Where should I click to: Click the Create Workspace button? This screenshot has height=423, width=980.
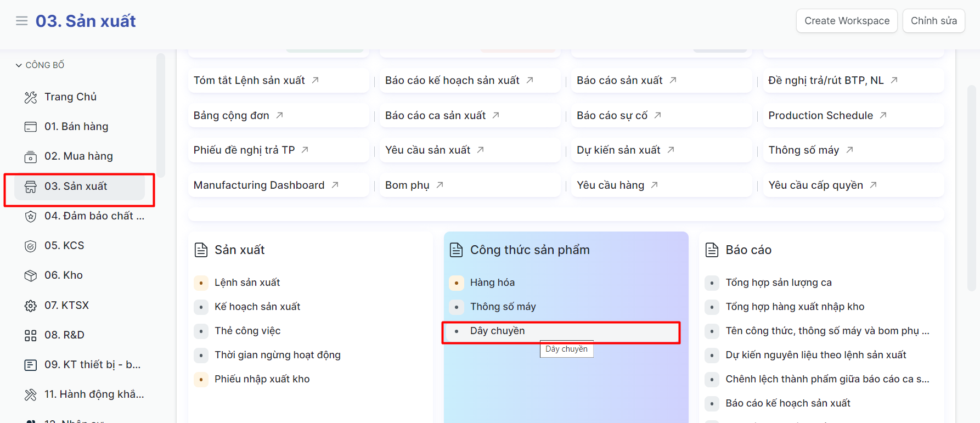click(846, 21)
